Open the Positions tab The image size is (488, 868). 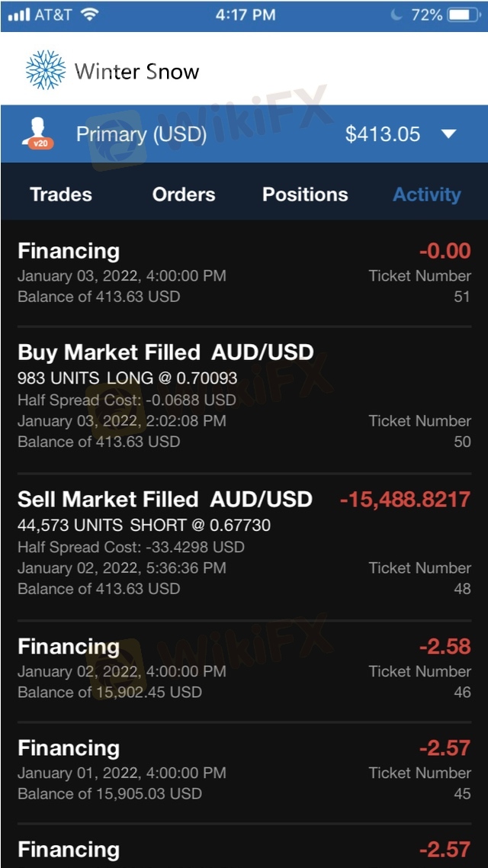coord(305,194)
